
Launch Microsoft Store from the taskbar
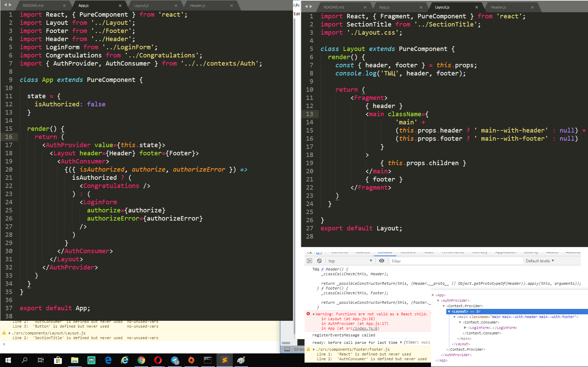point(58,360)
